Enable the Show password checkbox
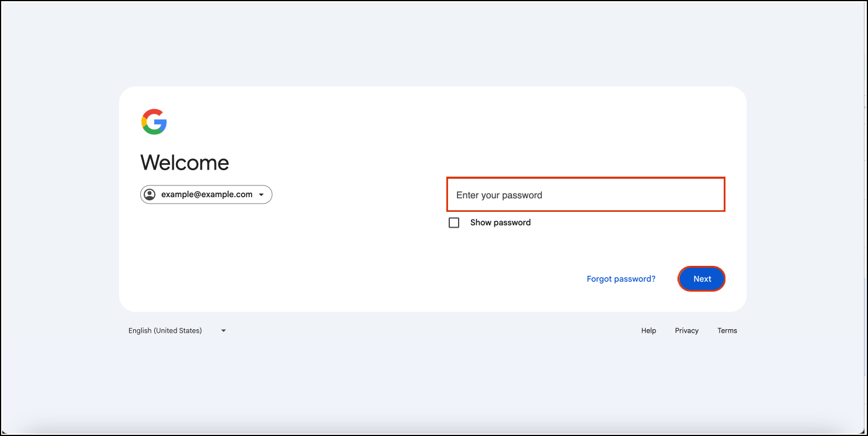The width and height of the screenshot is (868, 436). pyautogui.click(x=454, y=223)
